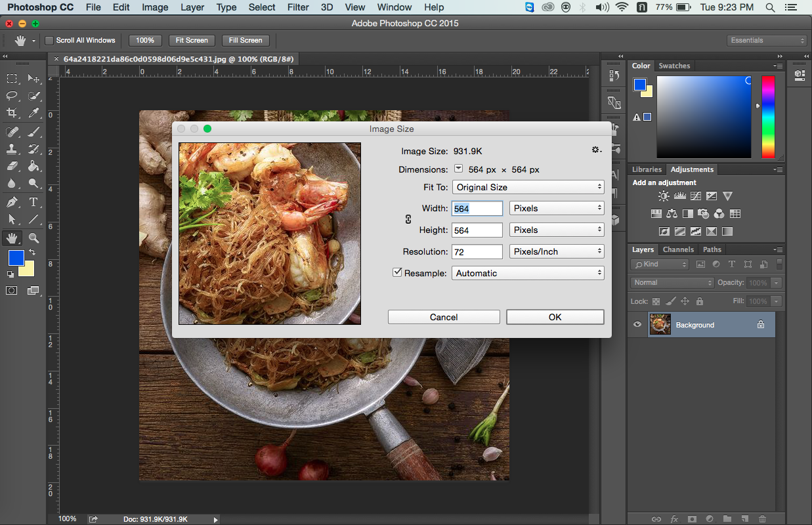Open the Image menu
This screenshot has height=525, width=812.
155,7
